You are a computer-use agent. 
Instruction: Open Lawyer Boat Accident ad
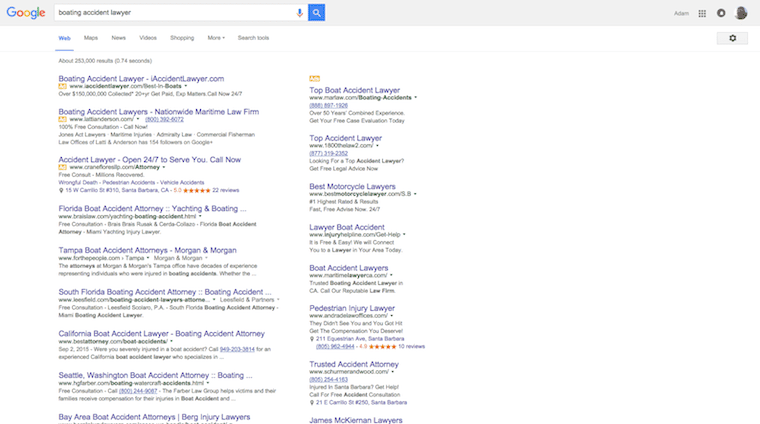click(347, 227)
